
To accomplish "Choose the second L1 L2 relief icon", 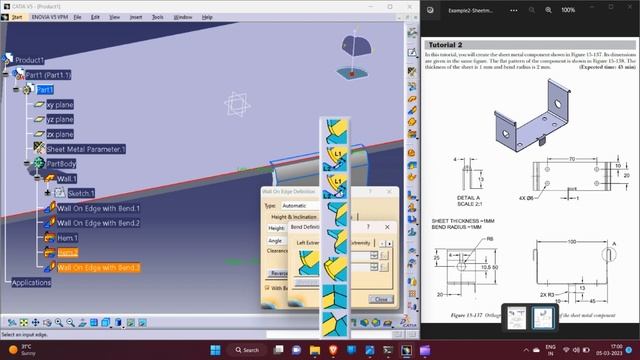I will 335,159.
